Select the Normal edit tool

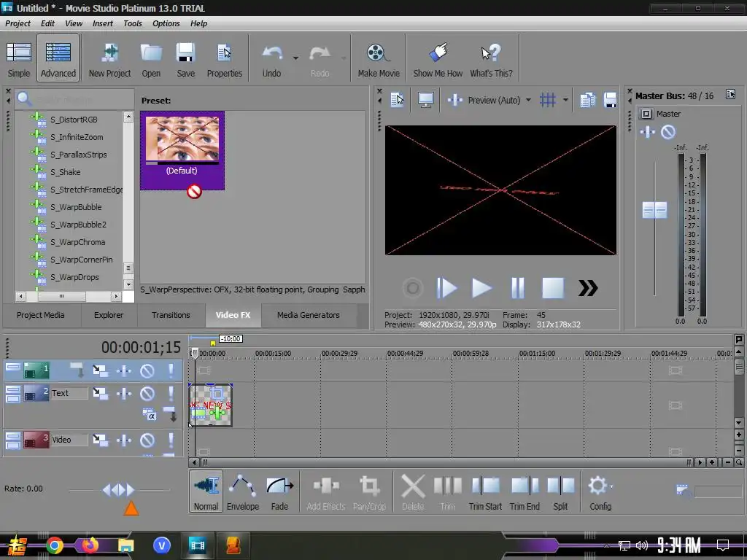[x=206, y=491]
